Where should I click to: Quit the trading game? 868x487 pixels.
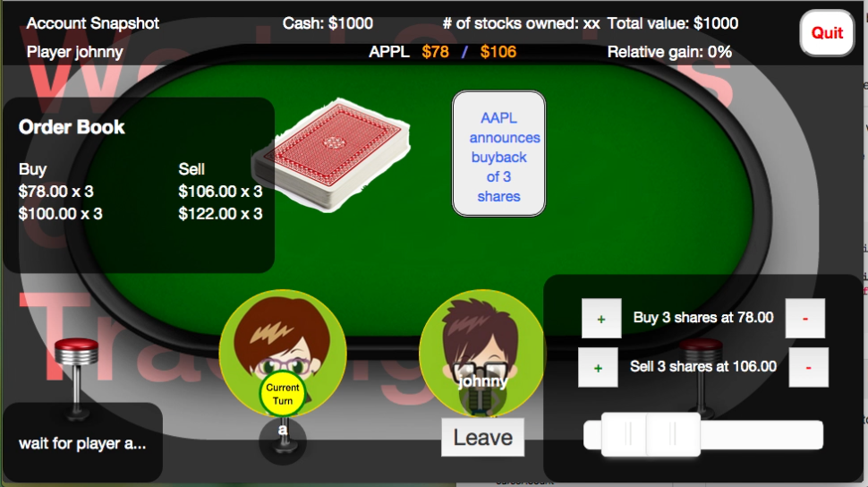pyautogui.click(x=827, y=33)
